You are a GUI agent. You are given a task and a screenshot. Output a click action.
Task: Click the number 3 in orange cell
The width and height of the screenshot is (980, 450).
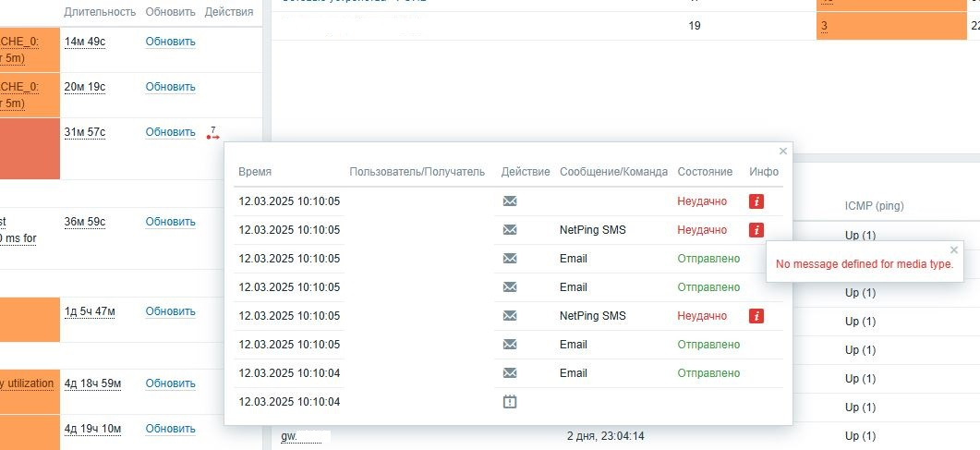coord(824,26)
